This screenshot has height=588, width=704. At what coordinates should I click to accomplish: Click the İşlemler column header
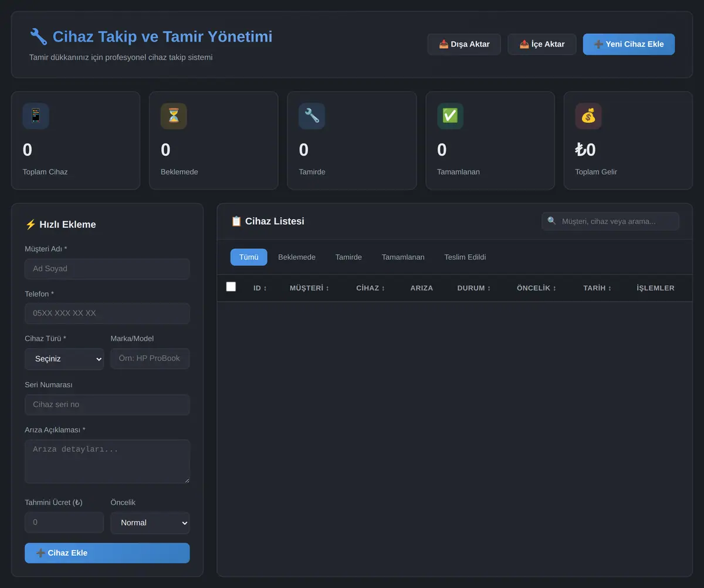pyautogui.click(x=656, y=288)
